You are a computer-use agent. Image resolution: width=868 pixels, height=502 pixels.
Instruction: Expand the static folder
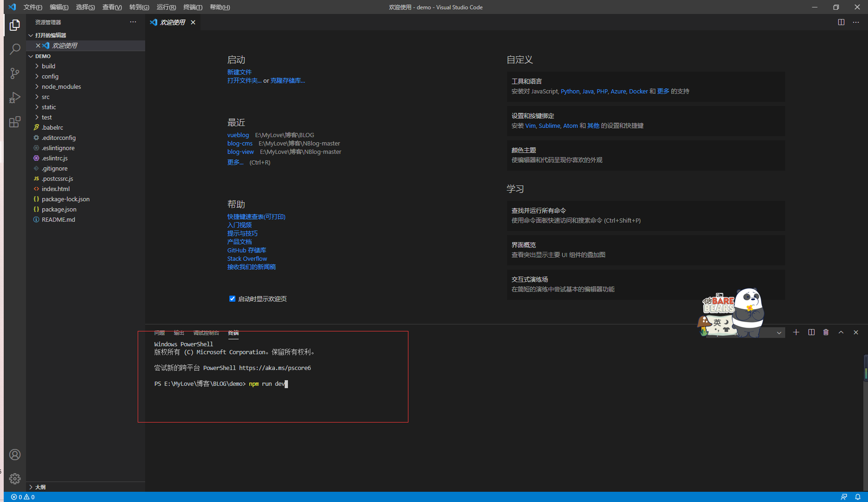click(x=86, y=107)
